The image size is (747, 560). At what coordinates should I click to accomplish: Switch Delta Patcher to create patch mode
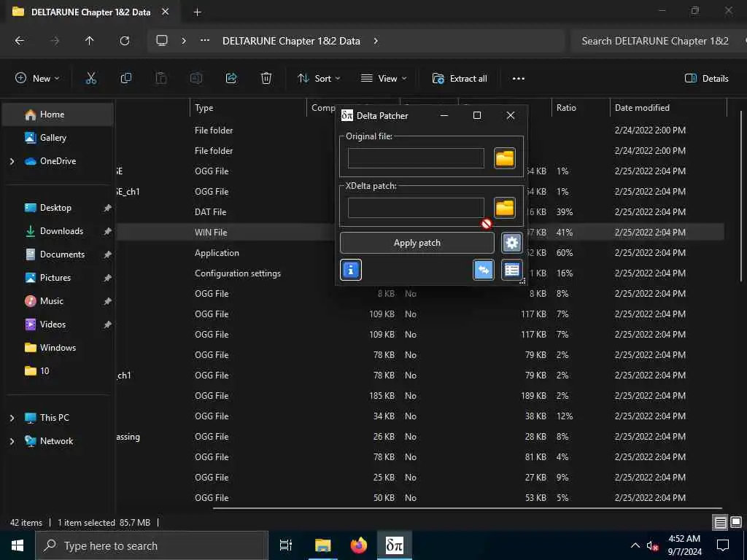pos(484,270)
